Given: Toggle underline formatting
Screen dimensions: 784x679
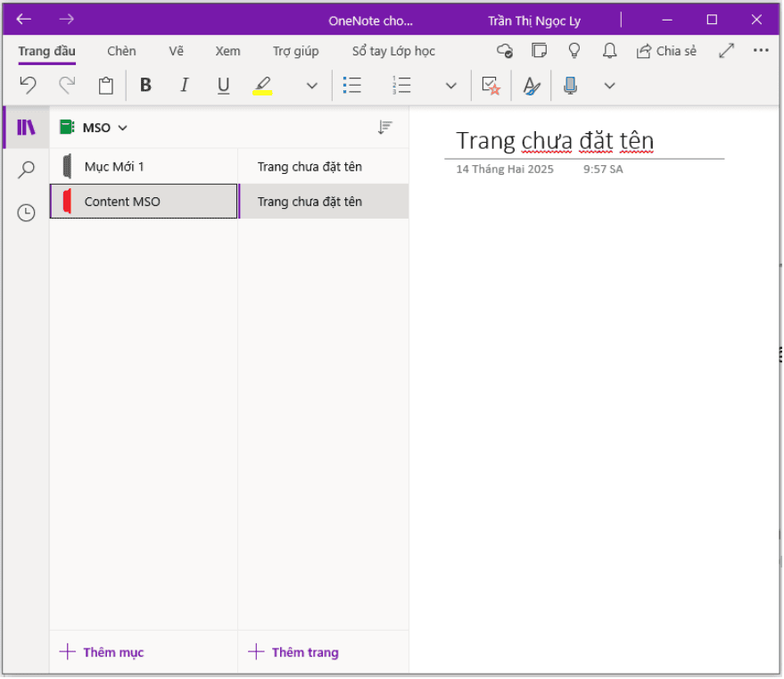Looking at the screenshot, I should (x=224, y=86).
